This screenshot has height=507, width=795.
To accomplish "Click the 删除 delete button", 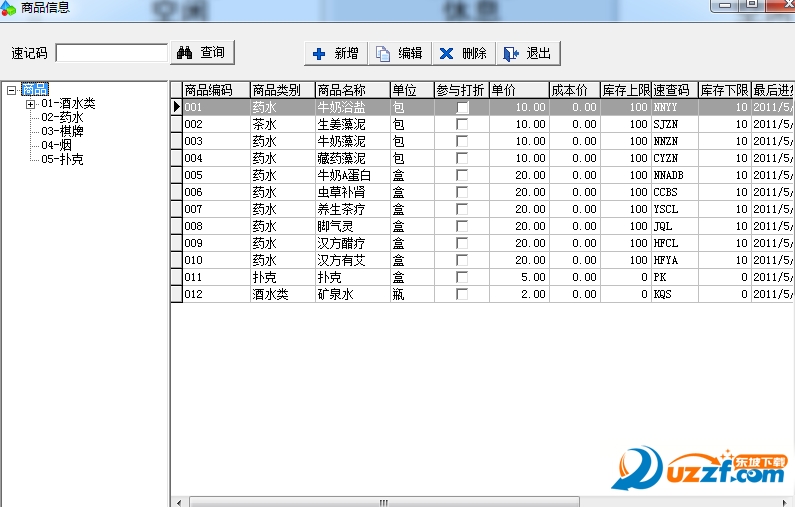I will point(463,53).
